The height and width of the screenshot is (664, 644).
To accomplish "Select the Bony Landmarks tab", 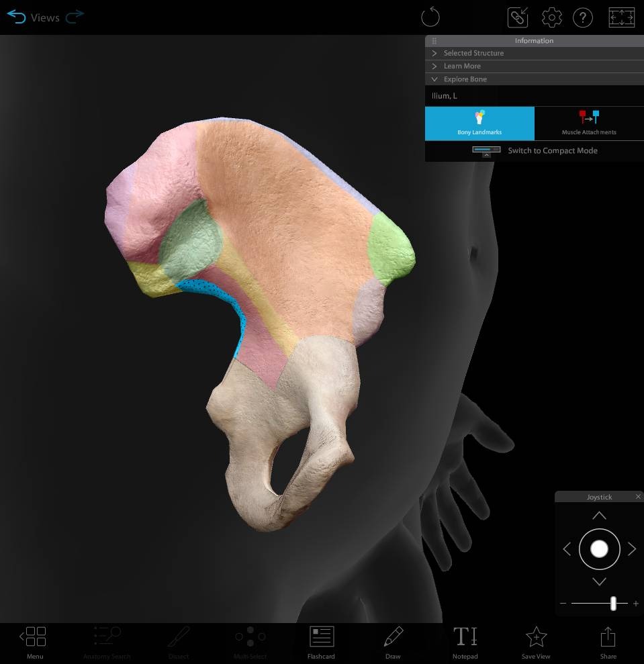I will 479,124.
